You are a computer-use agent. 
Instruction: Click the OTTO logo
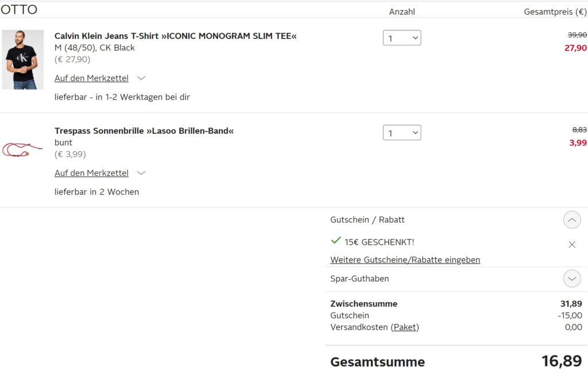[x=19, y=9]
